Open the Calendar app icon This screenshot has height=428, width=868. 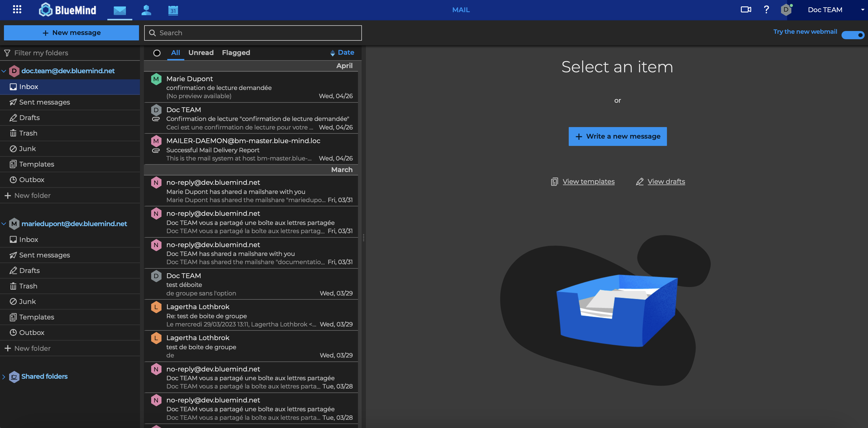click(173, 10)
